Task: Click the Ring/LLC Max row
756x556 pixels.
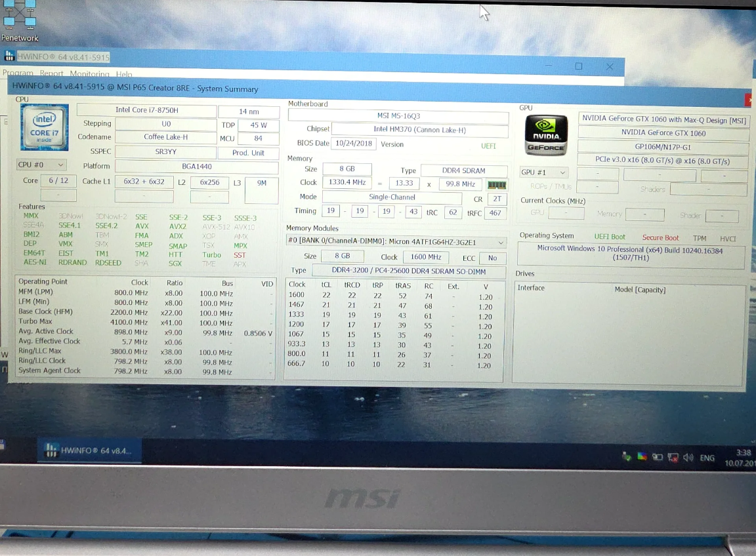Action: (x=146, y=351)
